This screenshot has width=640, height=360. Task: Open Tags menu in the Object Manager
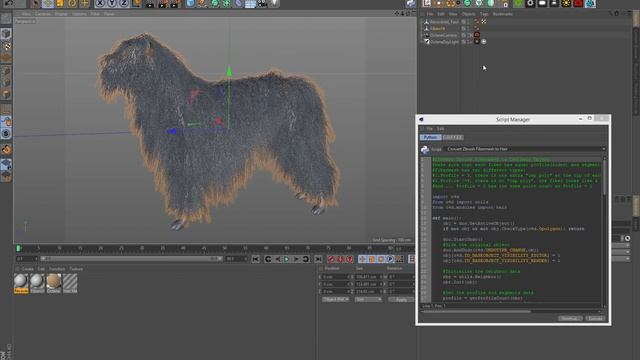pyautogui.click(x=484, y=14)
